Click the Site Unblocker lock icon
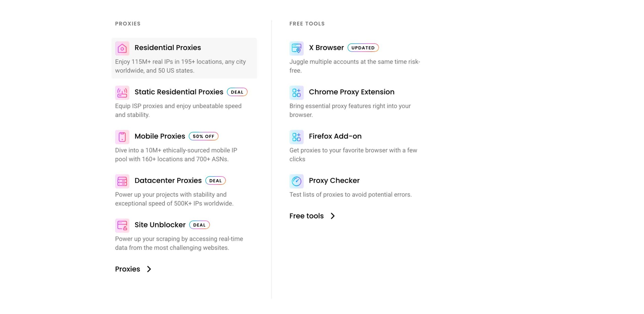This screenshot has height=314, width=644. (122, 225)
